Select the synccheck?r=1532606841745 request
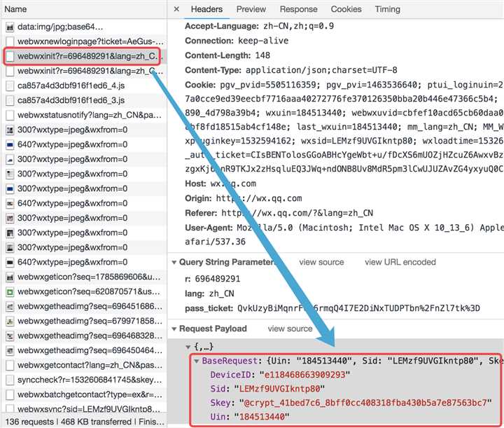The image size is (504, 428). [83, 380]
